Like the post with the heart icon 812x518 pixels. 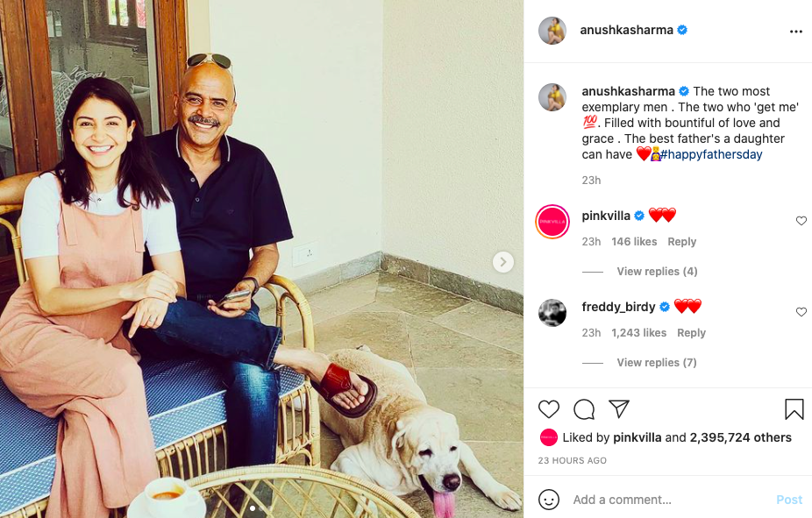pyautogui.click(x=548, y=409)
